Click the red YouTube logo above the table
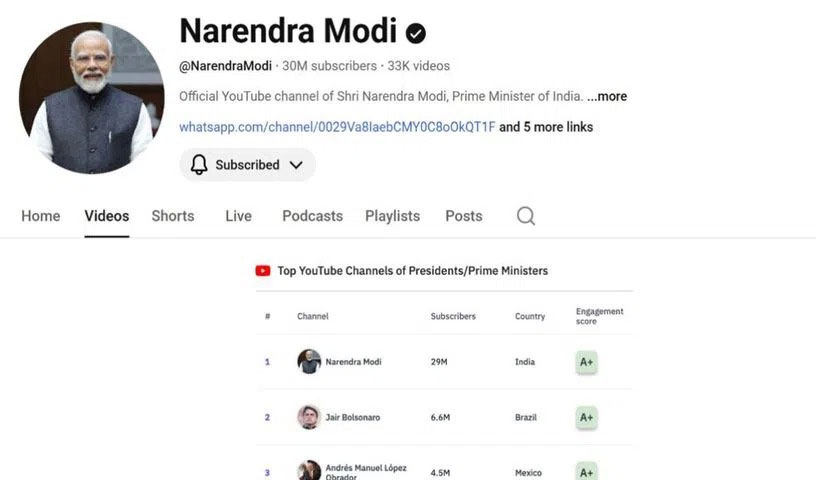Viewport: 816px width, 480px height. click(x=263, y=270)
